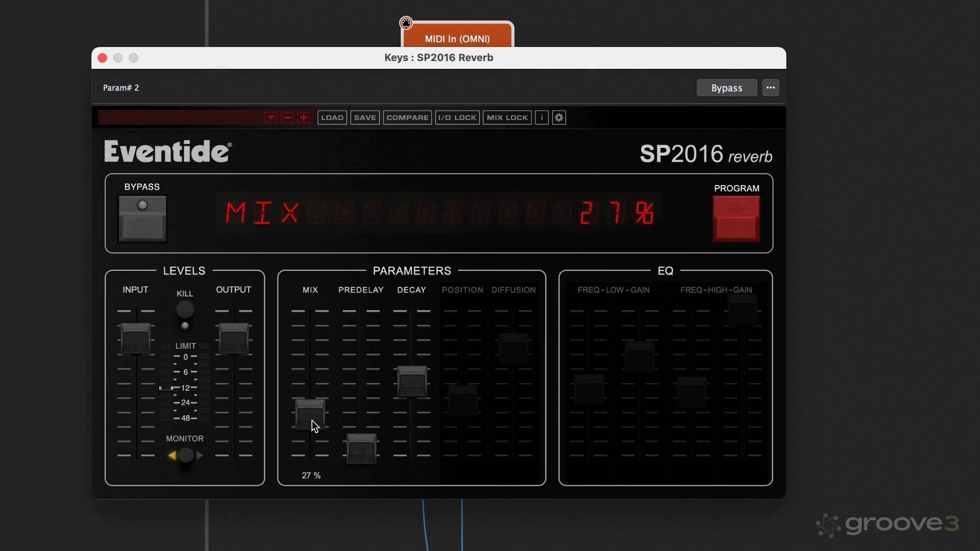Open the three-dots options menu
Image resolution: width=980 pixels, height=551 pixels.
pyautogui.click(x=770, y=88)
